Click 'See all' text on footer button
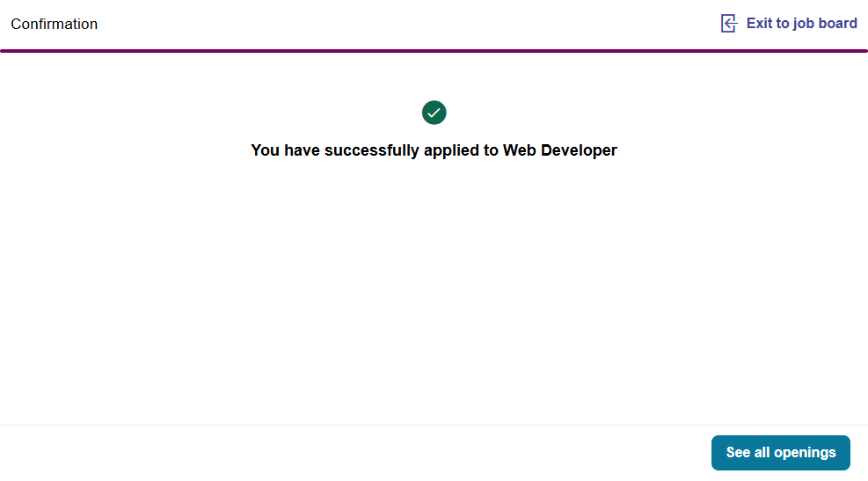 (747, 453)
